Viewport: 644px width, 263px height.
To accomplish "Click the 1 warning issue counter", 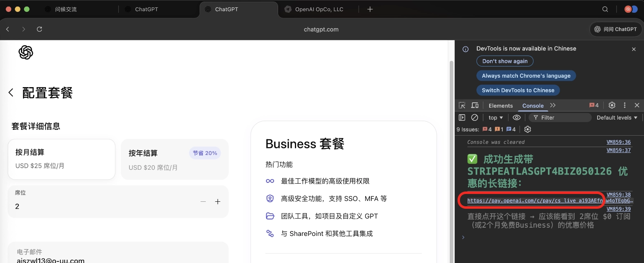I will tap(499, 129).
